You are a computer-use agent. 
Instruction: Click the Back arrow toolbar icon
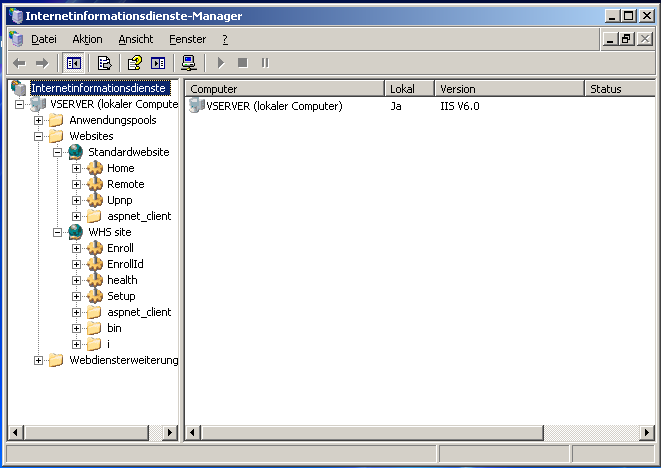(19, 63)
